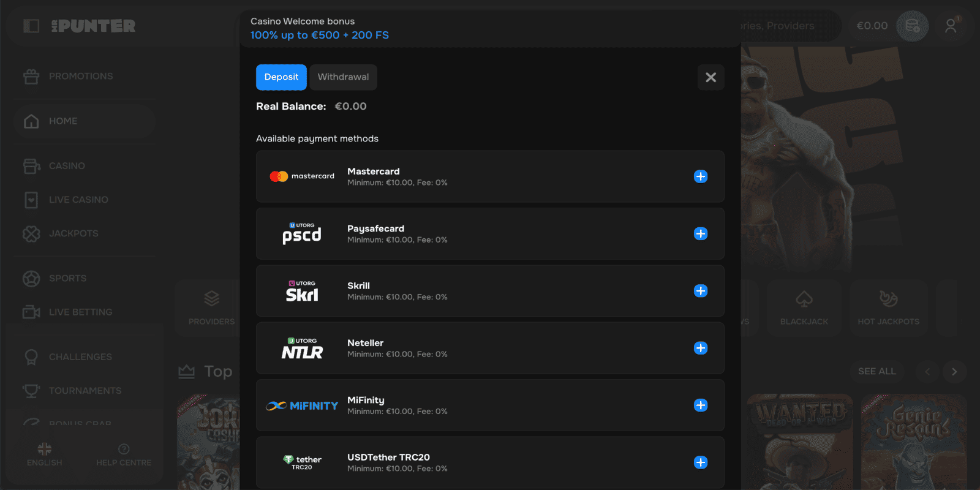Open the wallet deposit icon in header
980x490 pixels.
912,26
